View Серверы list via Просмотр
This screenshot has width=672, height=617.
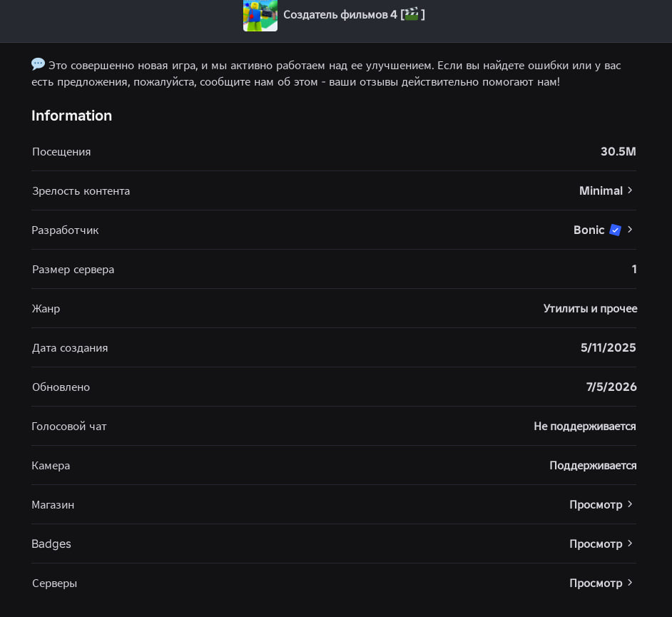(x=596, y=583)
